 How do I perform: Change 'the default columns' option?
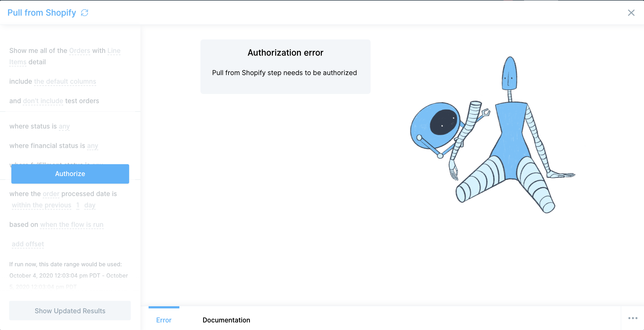[x=65, y=82]
